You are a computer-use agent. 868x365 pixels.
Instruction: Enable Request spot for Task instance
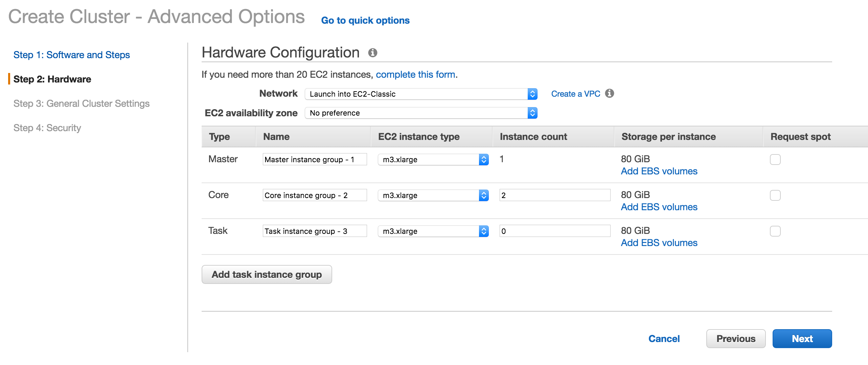click(x=775, y=231)
